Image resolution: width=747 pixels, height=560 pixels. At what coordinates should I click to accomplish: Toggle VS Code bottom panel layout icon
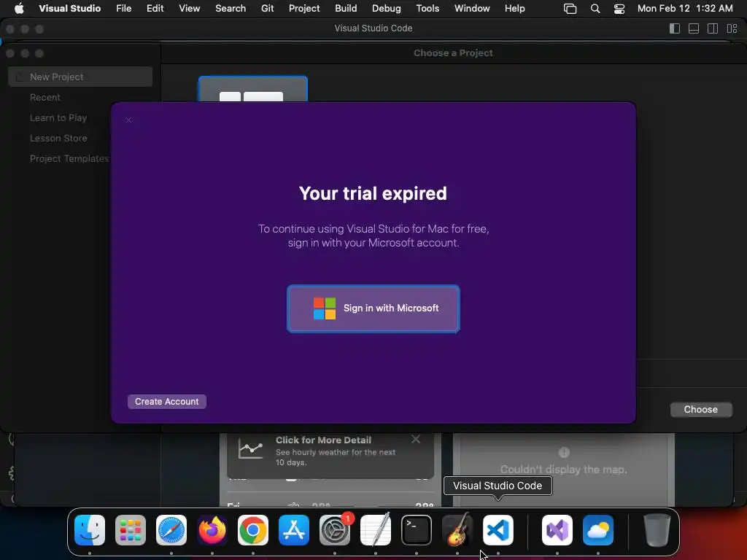click(x=694, y=28)
